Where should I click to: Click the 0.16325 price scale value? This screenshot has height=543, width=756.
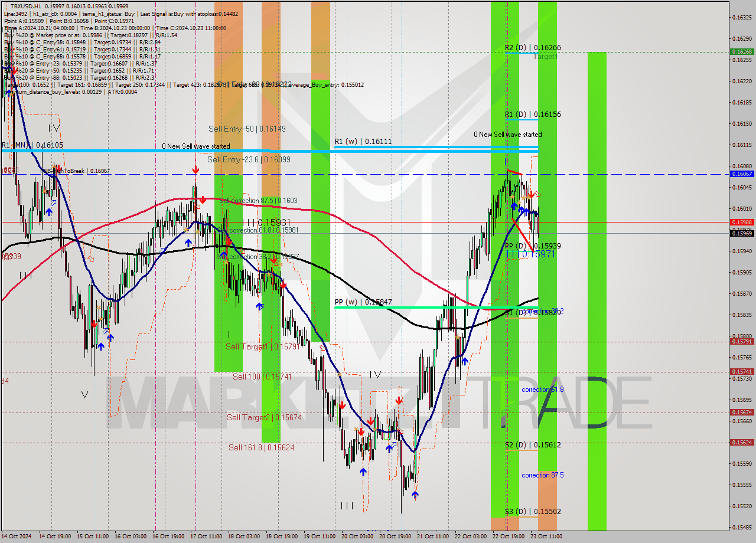(x=742, y=18)
